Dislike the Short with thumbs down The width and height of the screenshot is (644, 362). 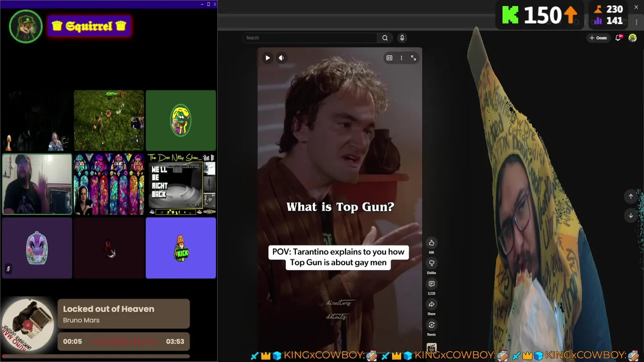tap(431, 263)
